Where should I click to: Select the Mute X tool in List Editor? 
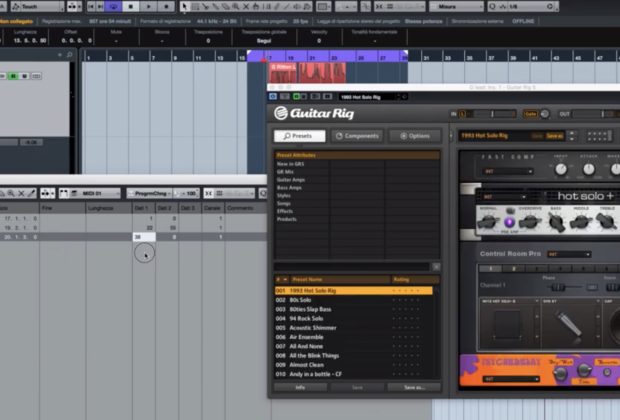[21, 193]
